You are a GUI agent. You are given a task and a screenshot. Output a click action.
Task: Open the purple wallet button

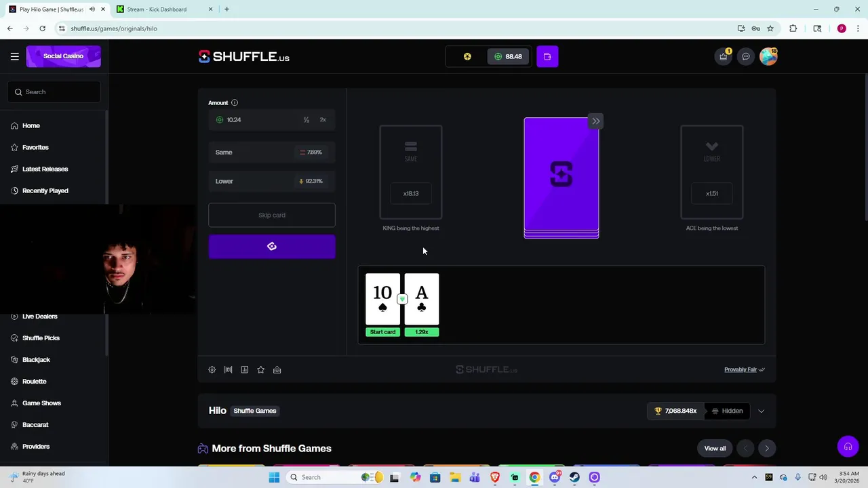click(x=547, y=56)
